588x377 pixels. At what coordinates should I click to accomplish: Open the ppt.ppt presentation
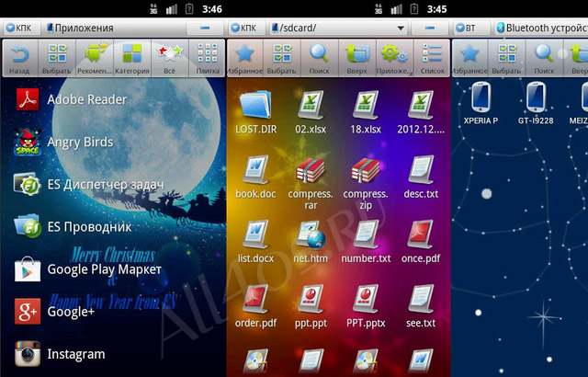311,305
